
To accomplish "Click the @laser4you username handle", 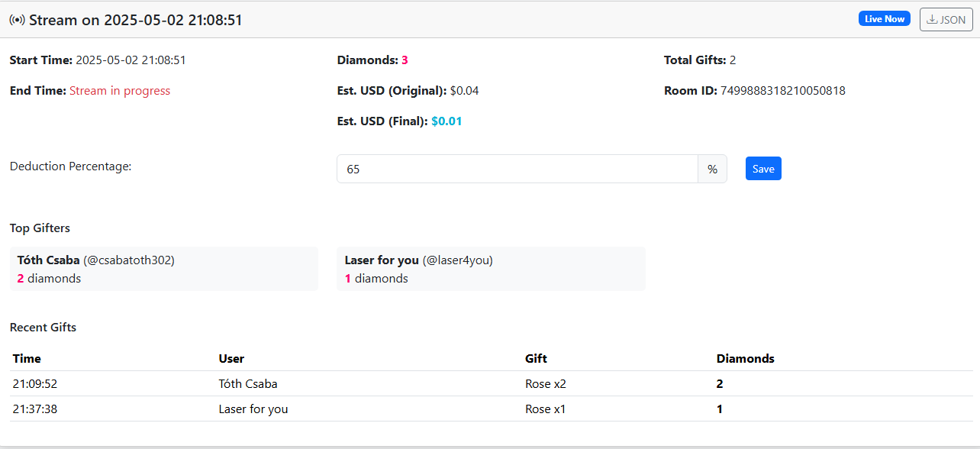I will click(457, 260).
